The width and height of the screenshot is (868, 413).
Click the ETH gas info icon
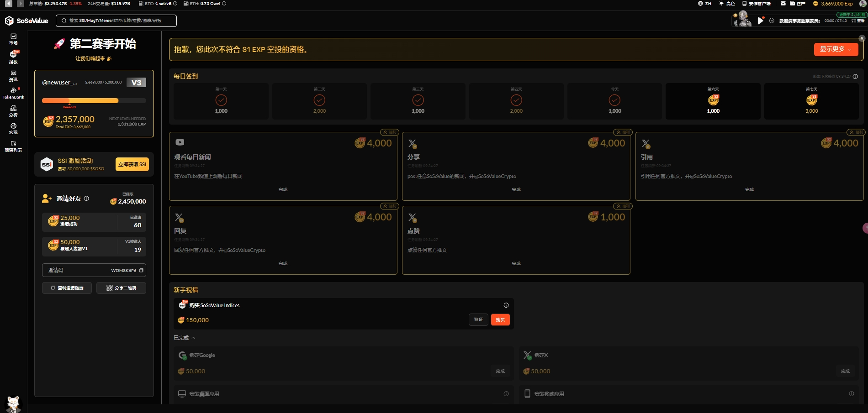tap(224, 4)
